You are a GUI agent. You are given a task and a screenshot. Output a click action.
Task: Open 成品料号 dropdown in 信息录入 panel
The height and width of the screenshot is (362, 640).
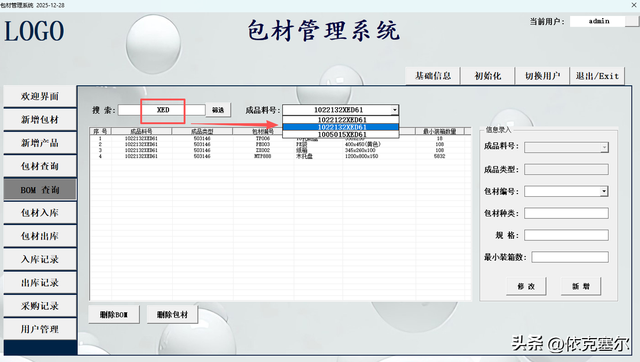604,147
